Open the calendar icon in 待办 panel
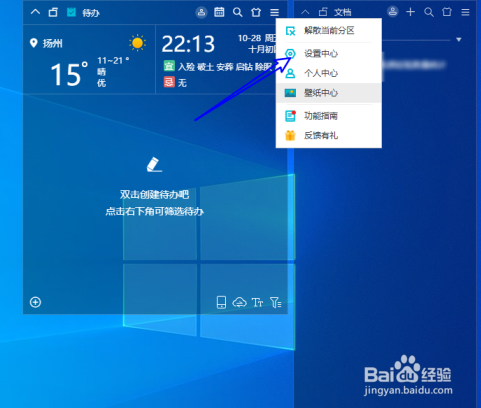This screenshot has width=481, height=408. 219,12
